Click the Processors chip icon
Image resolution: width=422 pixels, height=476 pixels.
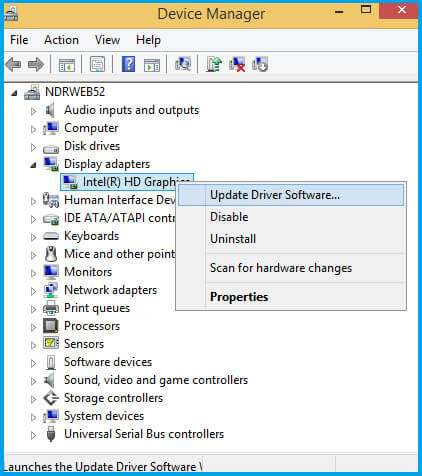click(x=51, y=326)
